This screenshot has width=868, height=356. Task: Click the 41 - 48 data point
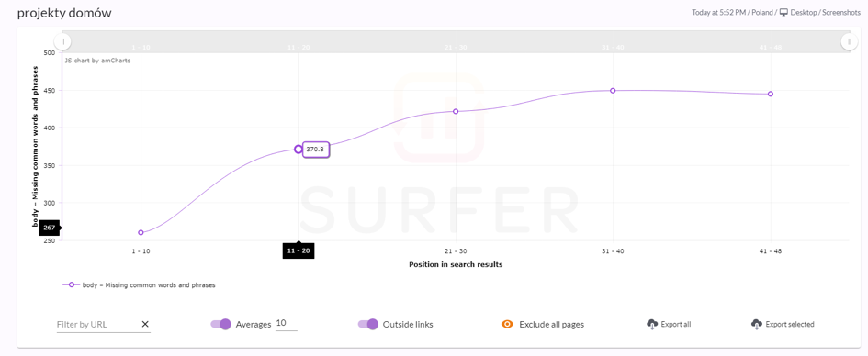coord(770,94)
